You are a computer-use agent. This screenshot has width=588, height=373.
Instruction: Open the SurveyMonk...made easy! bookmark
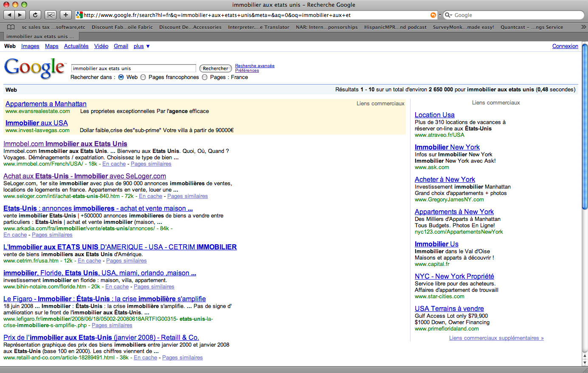[464, 27]
